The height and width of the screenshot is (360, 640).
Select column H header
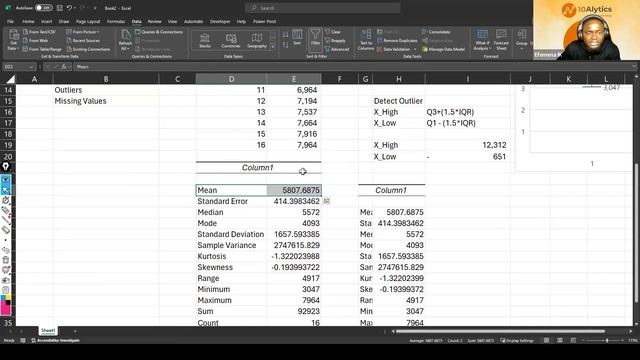tap(398, 79)
